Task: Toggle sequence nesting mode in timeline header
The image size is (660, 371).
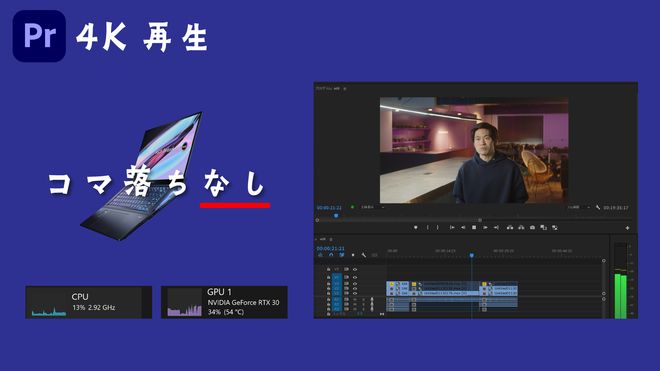Action: point(321,255)
